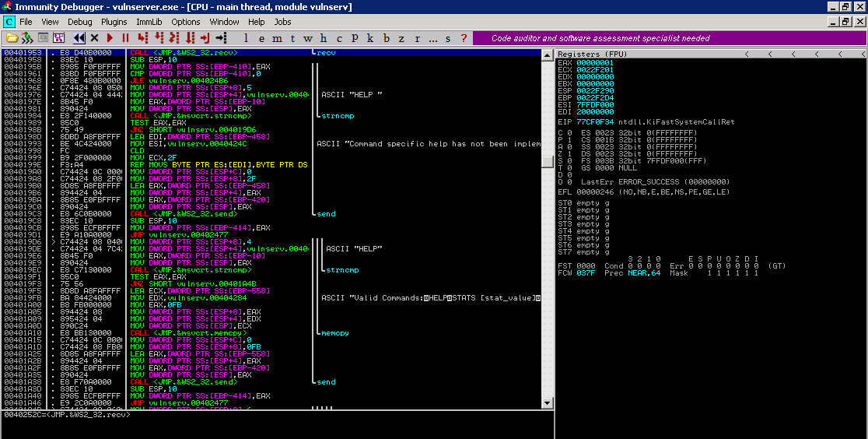Open the Log window with 'l' button
This screenshot has width=868, height=439.
pos(246,38)
